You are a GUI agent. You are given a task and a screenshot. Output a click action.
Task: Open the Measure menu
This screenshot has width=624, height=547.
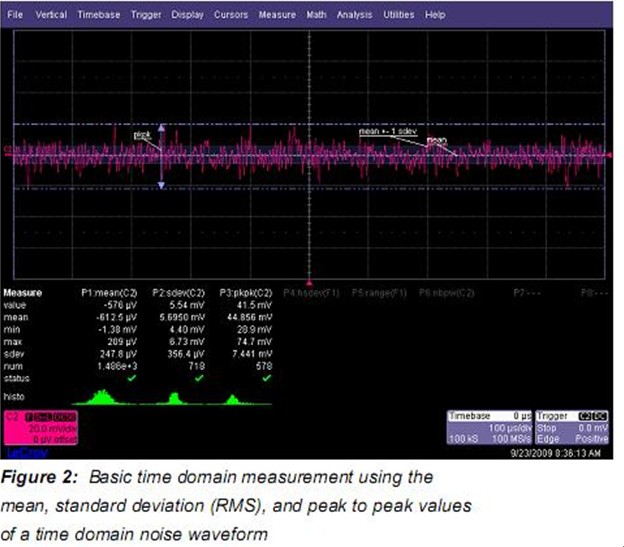pyautogui.click(x=277, y=16)
